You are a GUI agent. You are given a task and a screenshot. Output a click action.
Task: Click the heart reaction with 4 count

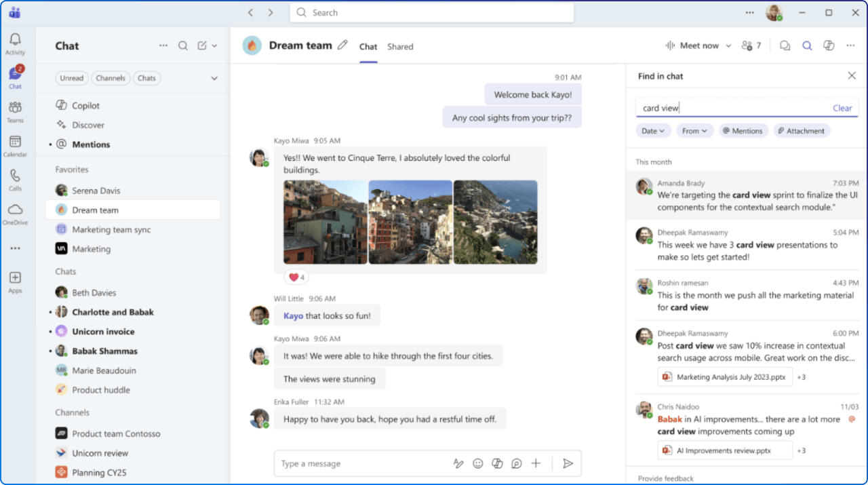(296, 277)
